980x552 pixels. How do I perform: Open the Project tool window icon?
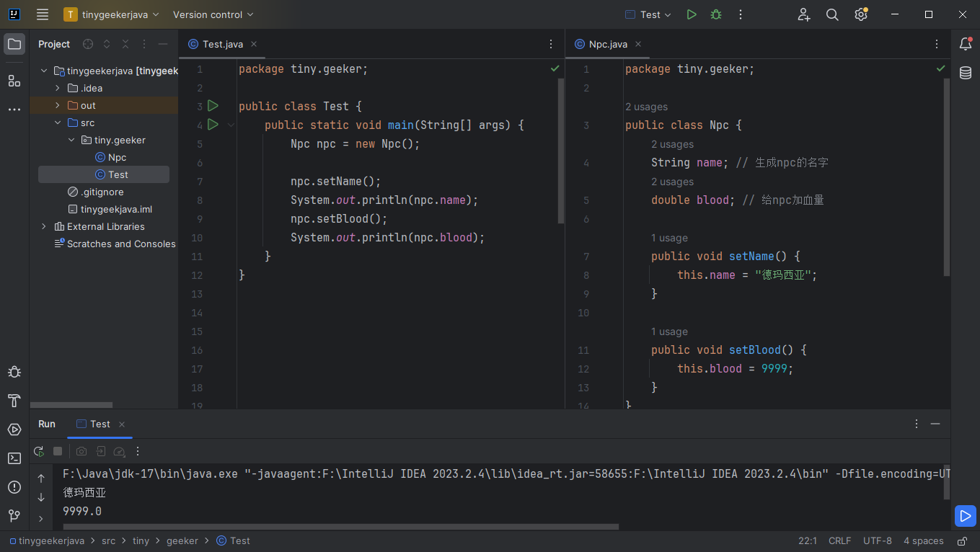(x=14, y=44)
